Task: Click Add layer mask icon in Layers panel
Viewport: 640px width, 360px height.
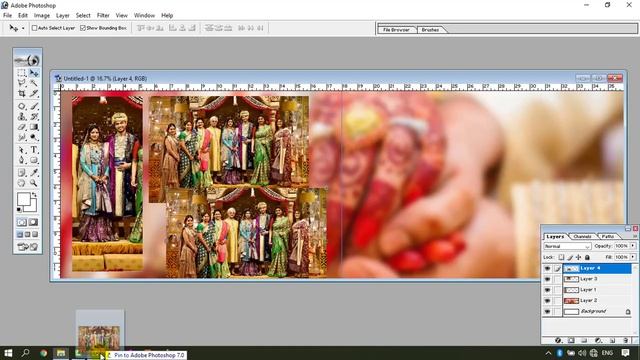Action: (571, 340)
